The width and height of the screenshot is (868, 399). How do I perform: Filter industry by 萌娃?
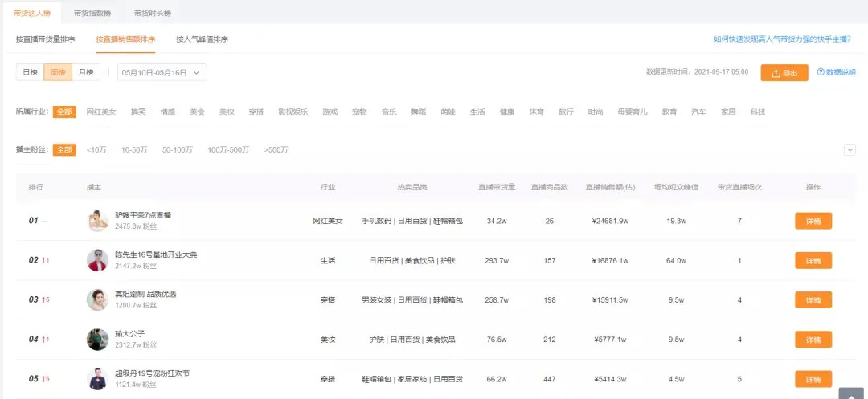point(448,112)
